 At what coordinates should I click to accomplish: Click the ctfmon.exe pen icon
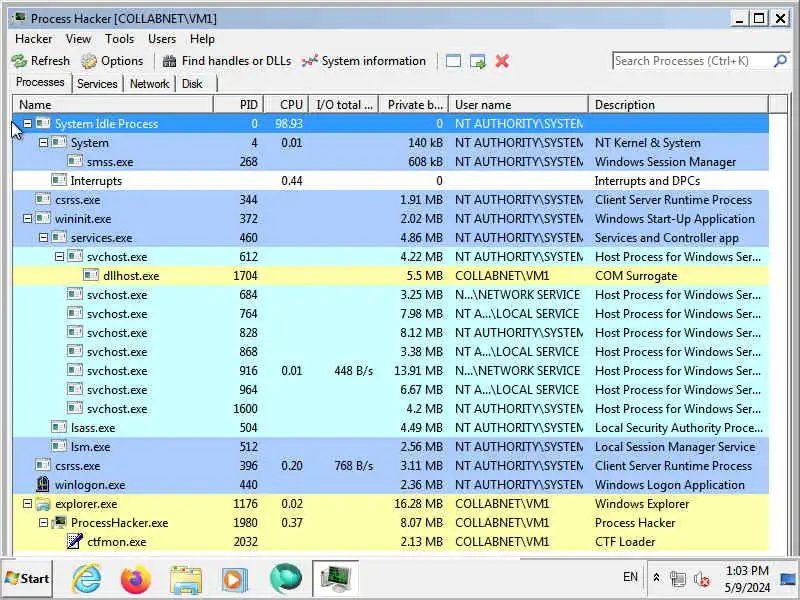(x=75, y=541)
